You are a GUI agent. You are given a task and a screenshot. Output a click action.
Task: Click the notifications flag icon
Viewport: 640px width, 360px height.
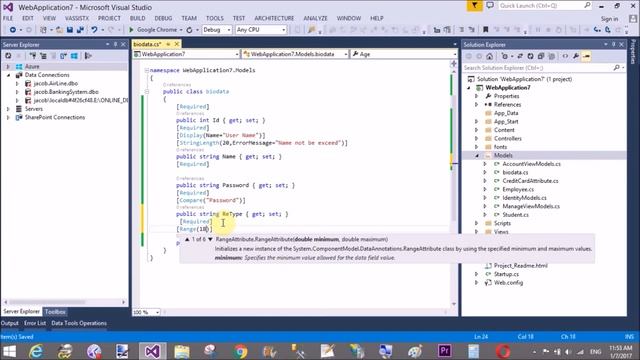(474, 6)
